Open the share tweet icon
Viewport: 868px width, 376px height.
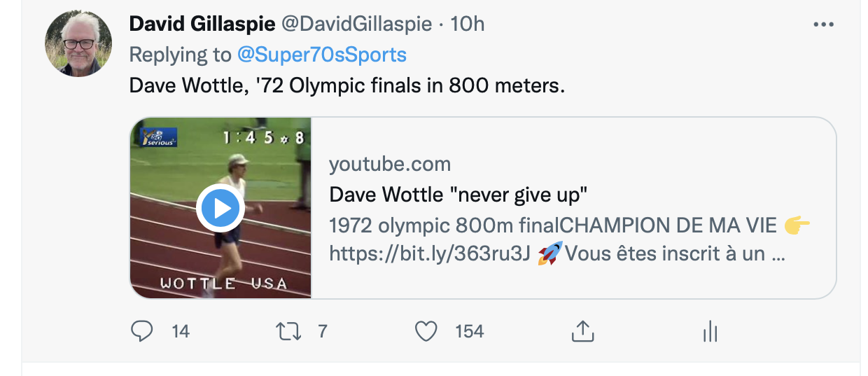[x=582, y=331]
